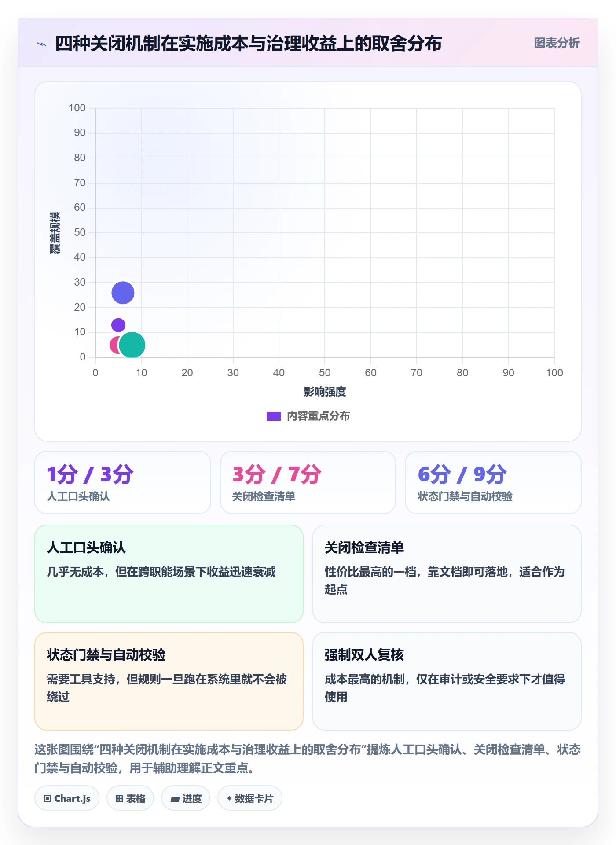The height and width of the screenshot is (845, 616).
Task: Click the 表格 tag
Action: click(x=130, y=798)
